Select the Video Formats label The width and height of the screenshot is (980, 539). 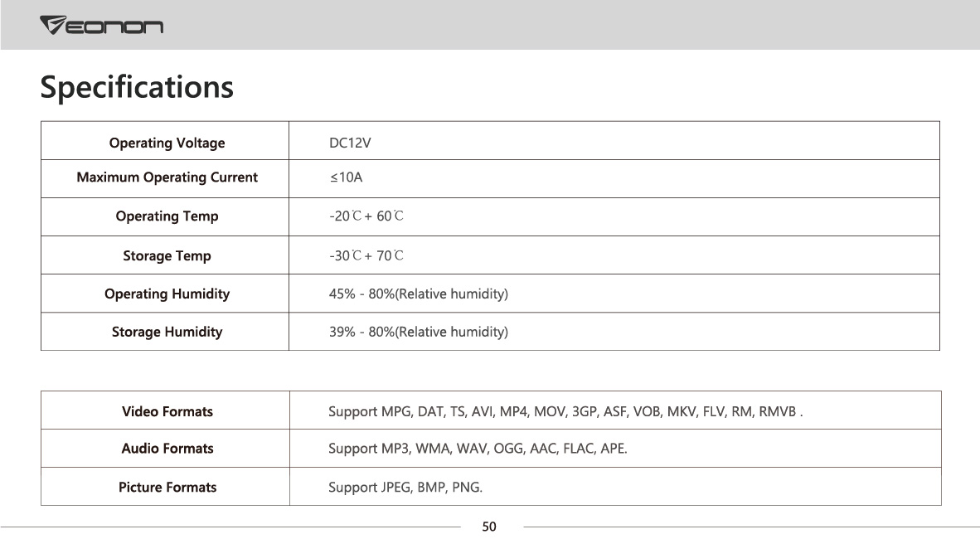[167, 410]
